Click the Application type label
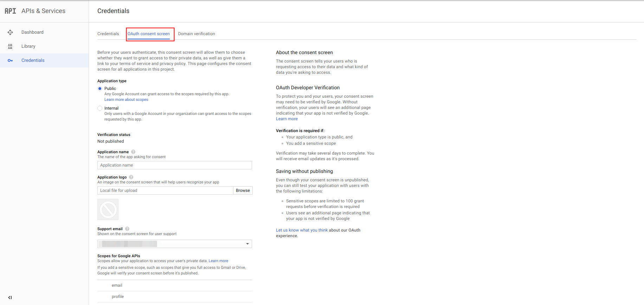The height and width of the screenshot is (305, 644). point(112,81)
